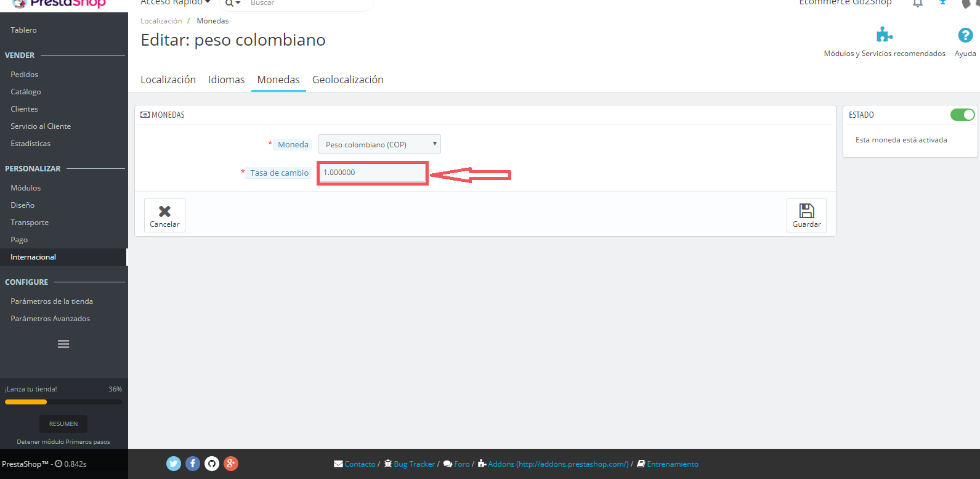Screen dimensions: 980x479
Task: Click the Cancelar button
Action: (x=164, y=215)
